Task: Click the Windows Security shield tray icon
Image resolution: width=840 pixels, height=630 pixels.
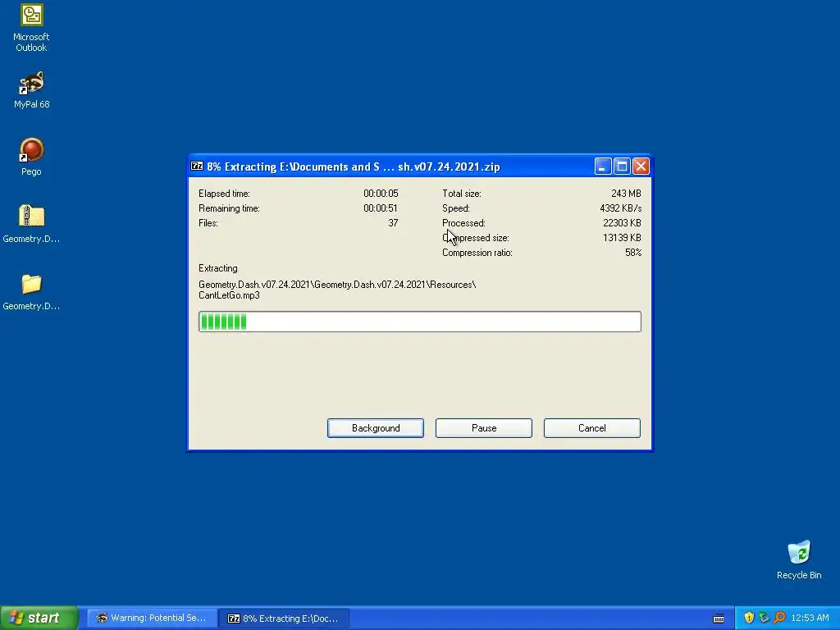Action: point(749,618)
